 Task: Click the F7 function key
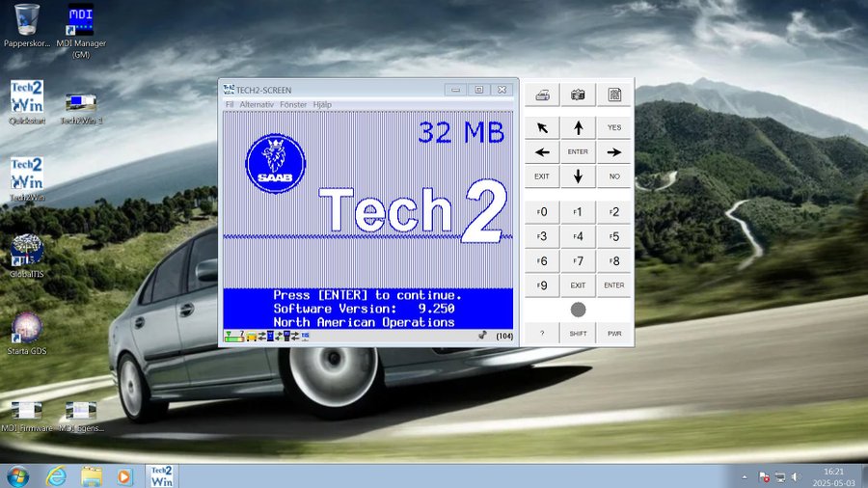(x=578, y=261)
